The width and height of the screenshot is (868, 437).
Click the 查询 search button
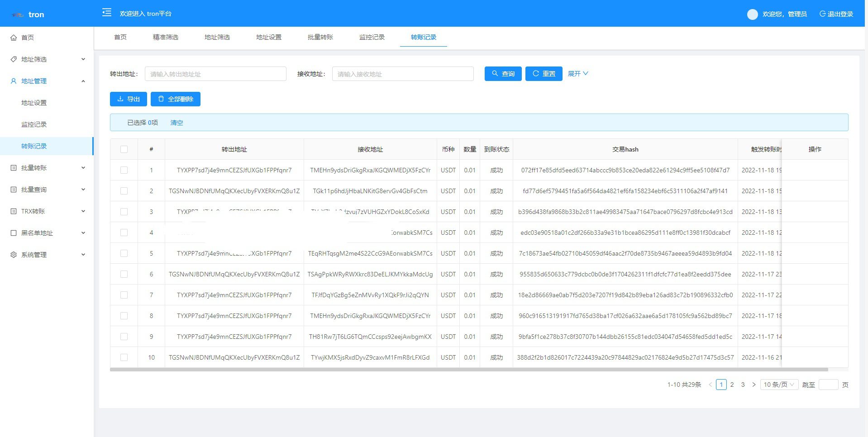[x=503, y=74]
